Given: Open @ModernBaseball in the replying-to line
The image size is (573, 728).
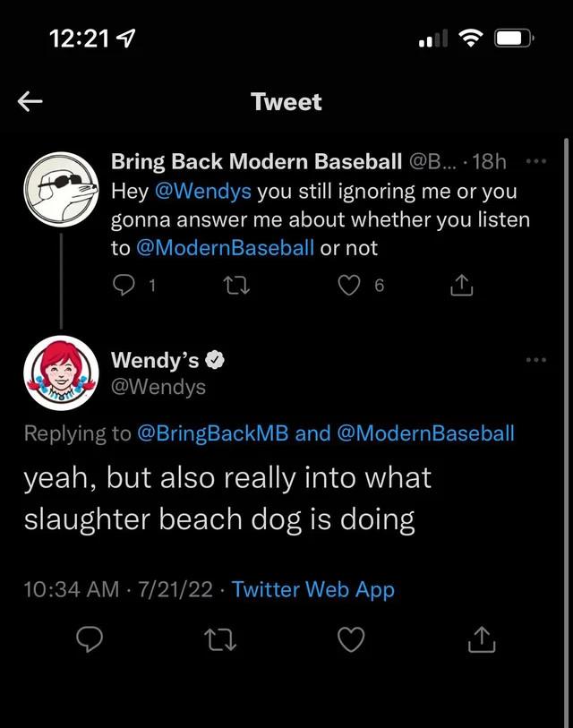Looking at the screenshot, I should (425, 433).
